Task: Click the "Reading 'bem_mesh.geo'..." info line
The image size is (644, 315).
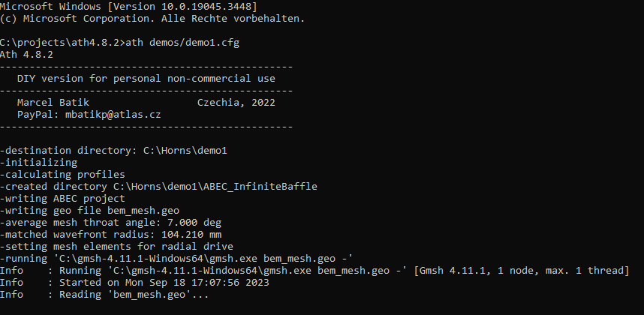Action: click(134, 295)
